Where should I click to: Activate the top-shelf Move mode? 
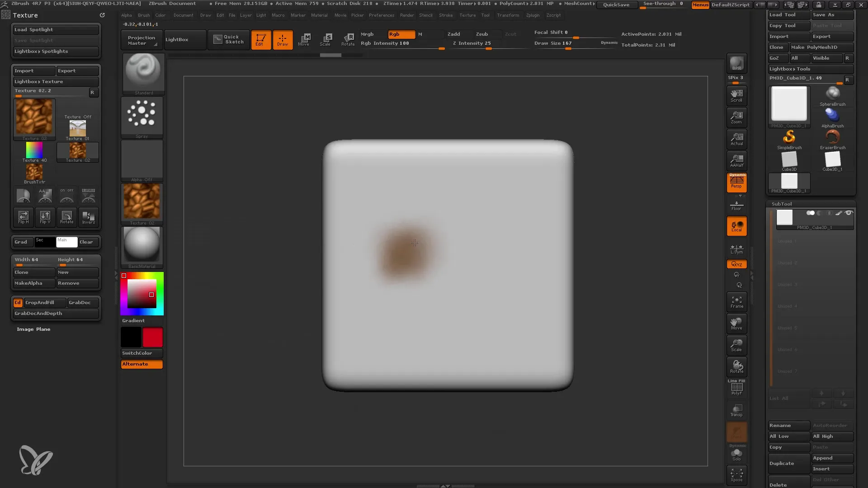pos(304,40)
